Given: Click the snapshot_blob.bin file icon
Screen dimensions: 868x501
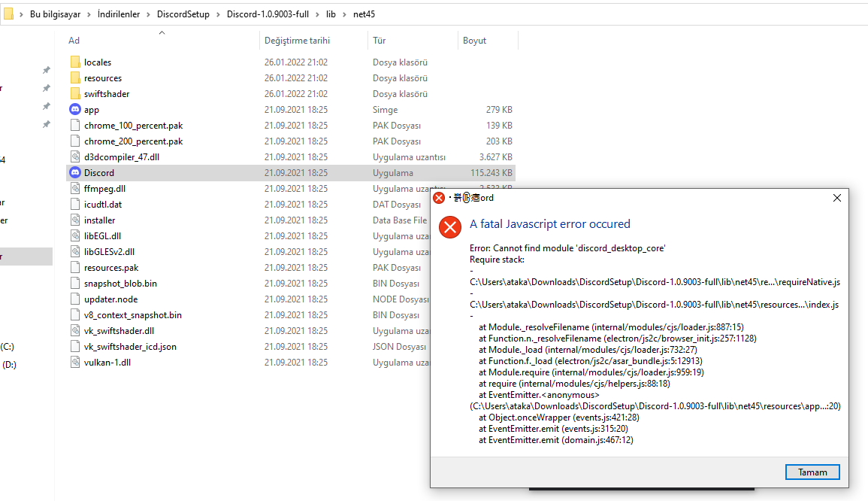Looking at the screenshot, I should click(75, 283).
